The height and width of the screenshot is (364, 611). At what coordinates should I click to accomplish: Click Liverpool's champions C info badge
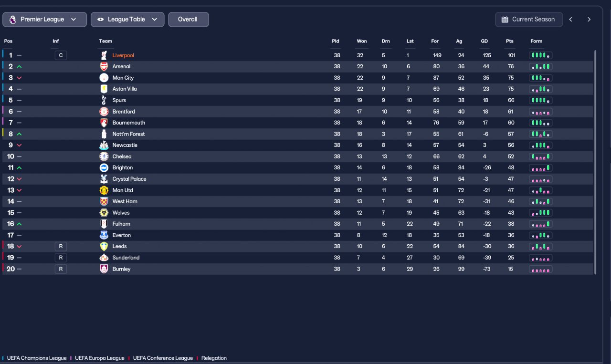click(x=61, y=55)
